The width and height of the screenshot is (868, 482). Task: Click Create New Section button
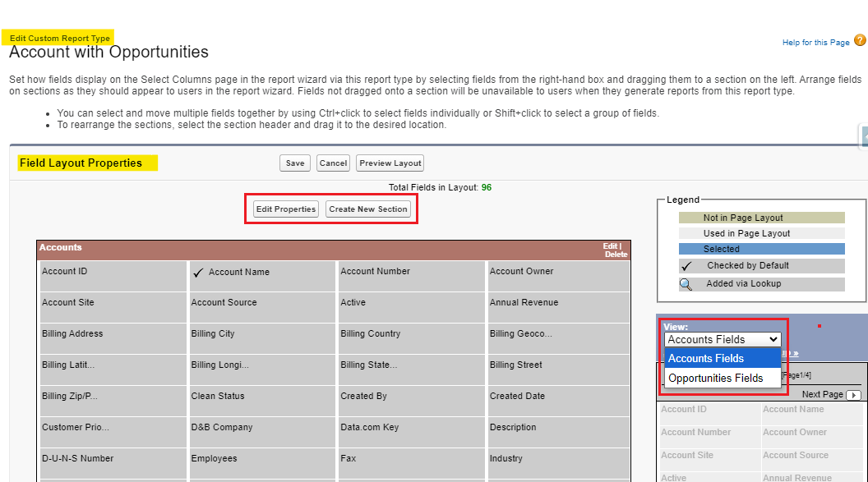click(367, 209)
